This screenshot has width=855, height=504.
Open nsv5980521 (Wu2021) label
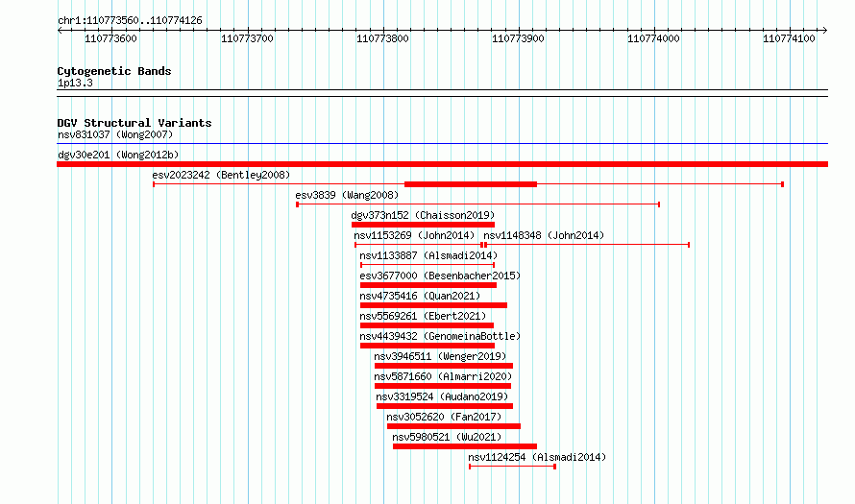[447, 437]
